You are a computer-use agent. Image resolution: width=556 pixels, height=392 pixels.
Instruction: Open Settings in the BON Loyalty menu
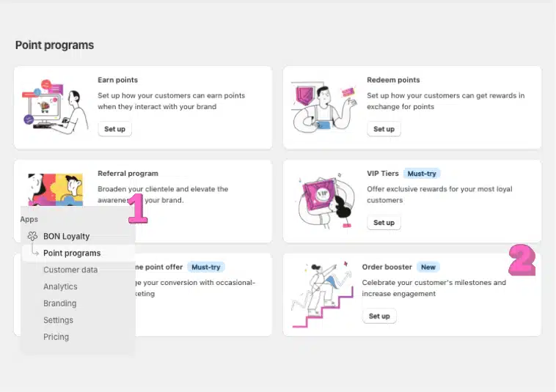click(58, 320)
